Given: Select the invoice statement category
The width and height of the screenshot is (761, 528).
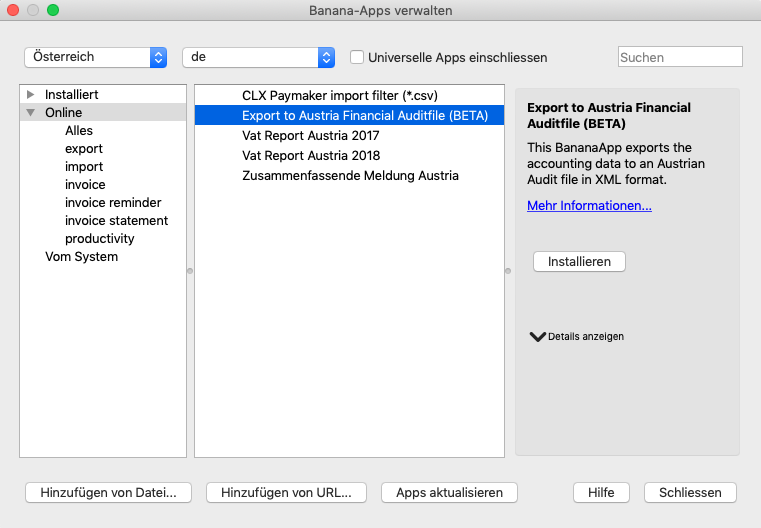Looking at the screenshot, I should tap(116, 220).
